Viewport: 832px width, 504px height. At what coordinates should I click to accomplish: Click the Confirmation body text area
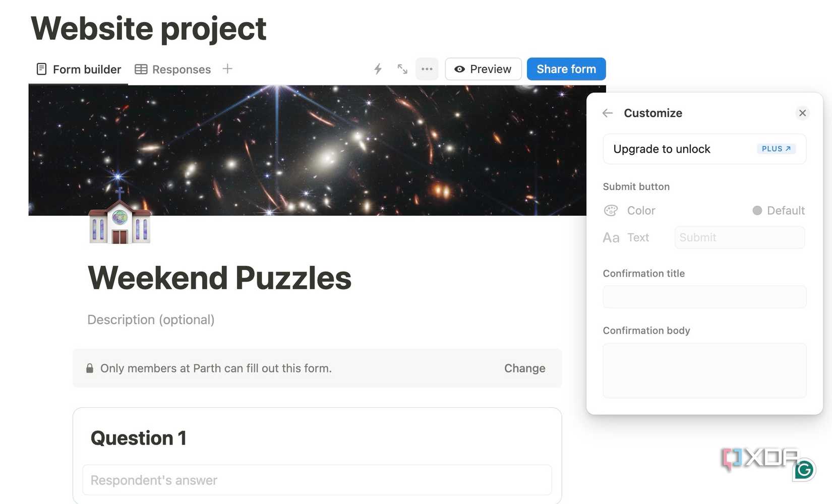click(x=704, y=370)
